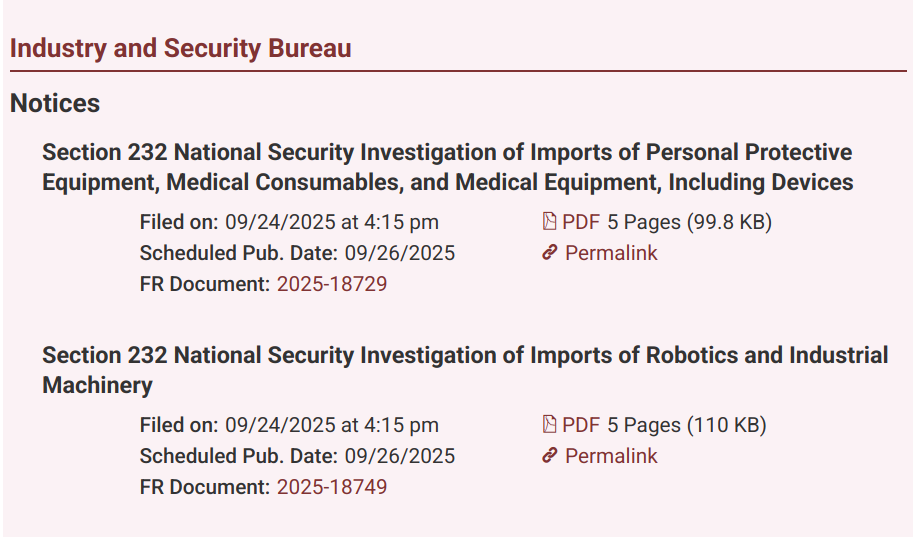Click the Notices section heading
The height and width of the screenshot is (537, 915).
point(55,103)
